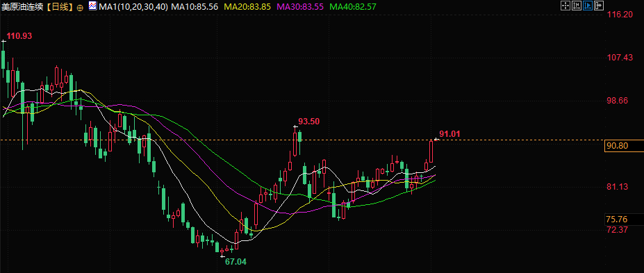
Task: Click the crosshair cursor icon at top right
Action: [x=565, y=6]
